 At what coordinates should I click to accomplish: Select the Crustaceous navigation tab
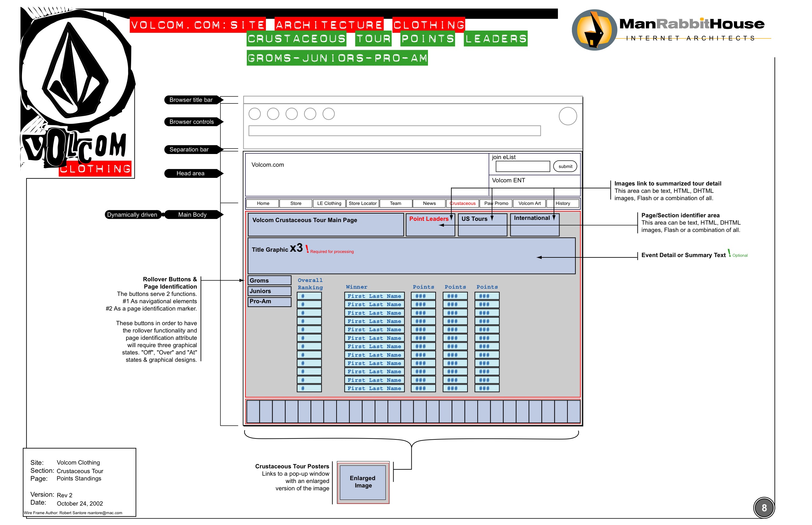(462, 204)
